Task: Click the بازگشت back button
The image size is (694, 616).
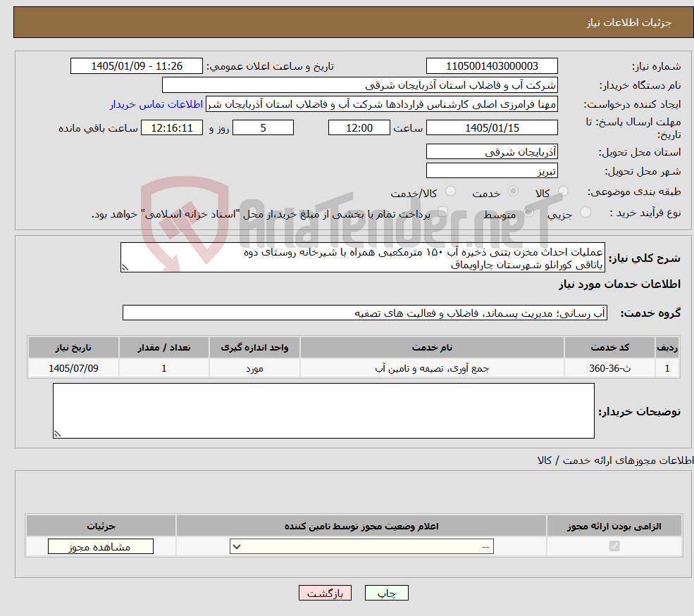Action: [x=325, y=593]
